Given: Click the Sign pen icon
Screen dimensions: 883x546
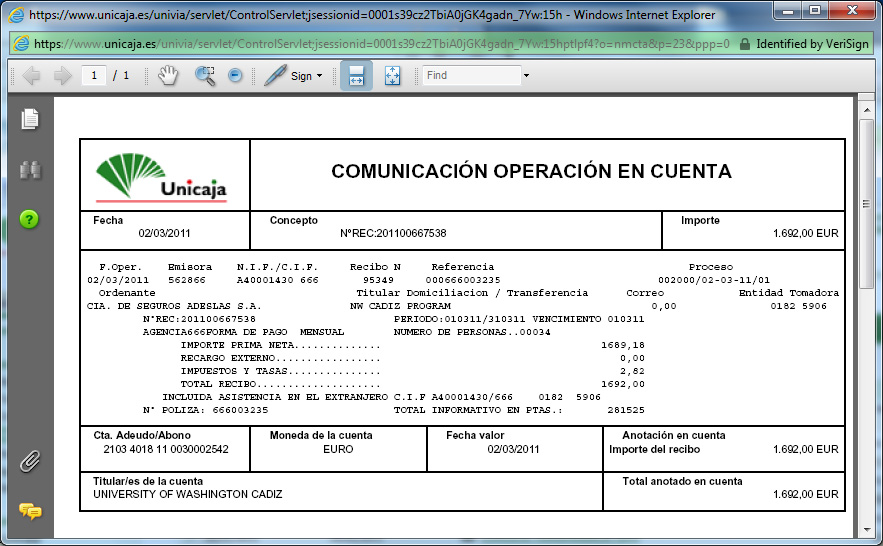Looking at the screenshot, I should pyautogui.click(x=275, y=75).
